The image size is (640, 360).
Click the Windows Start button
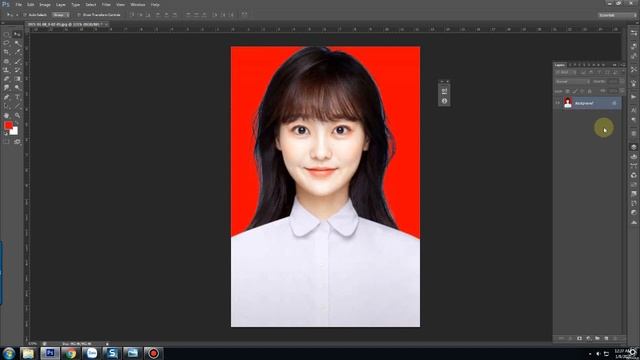[x=8, y=353]
